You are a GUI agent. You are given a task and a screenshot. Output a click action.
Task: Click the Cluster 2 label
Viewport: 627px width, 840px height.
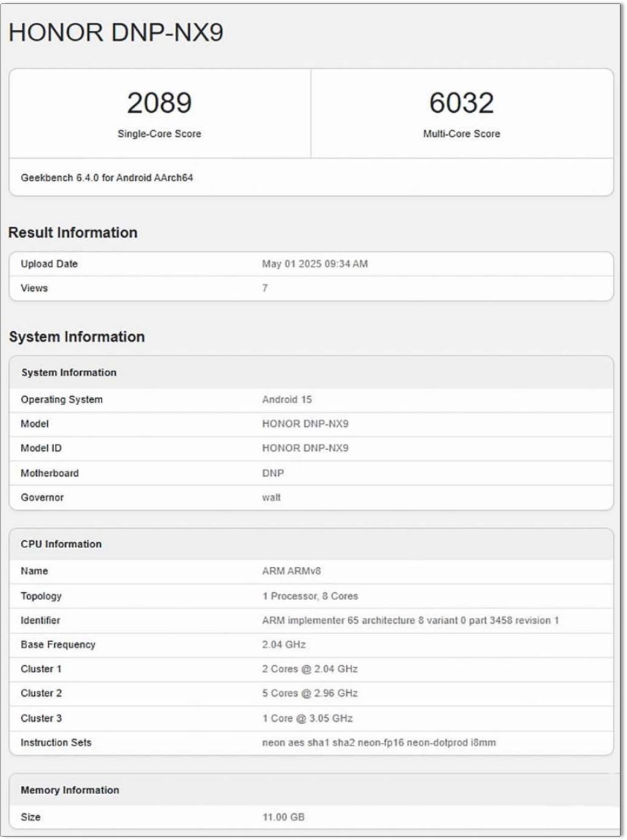pyautogui.click(x=41, y=693)
